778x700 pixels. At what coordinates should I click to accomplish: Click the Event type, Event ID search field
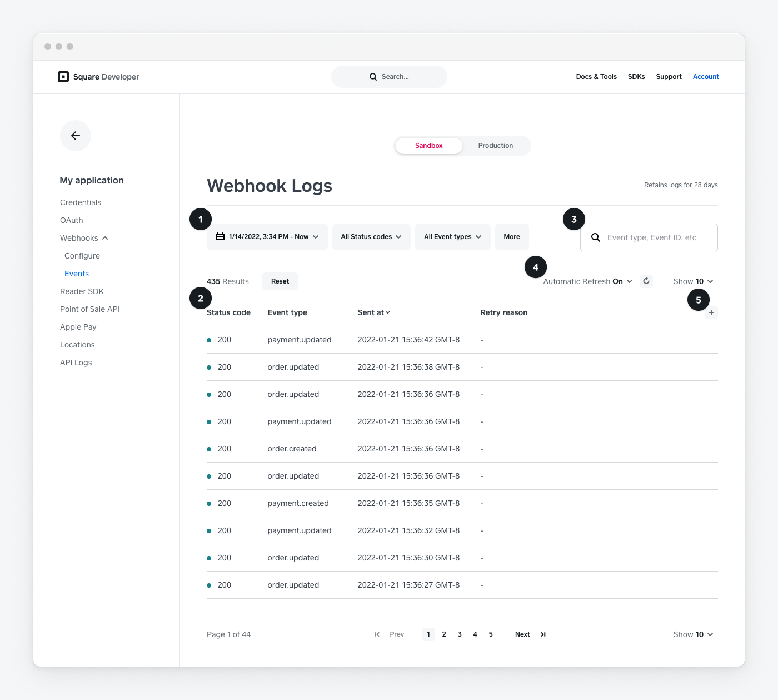649,237
